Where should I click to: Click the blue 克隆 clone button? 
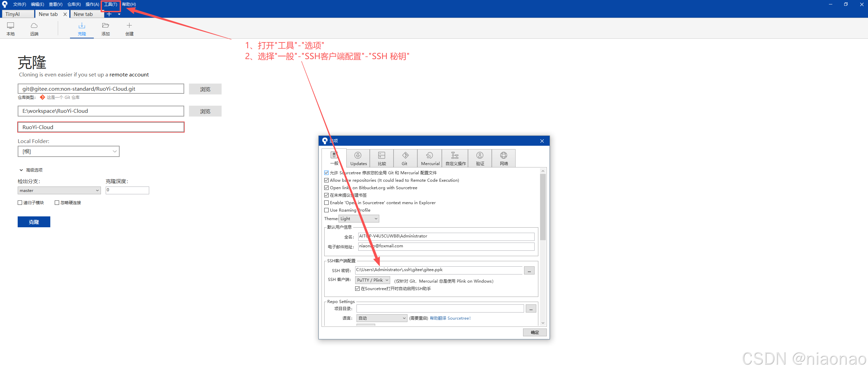point(34,222)
